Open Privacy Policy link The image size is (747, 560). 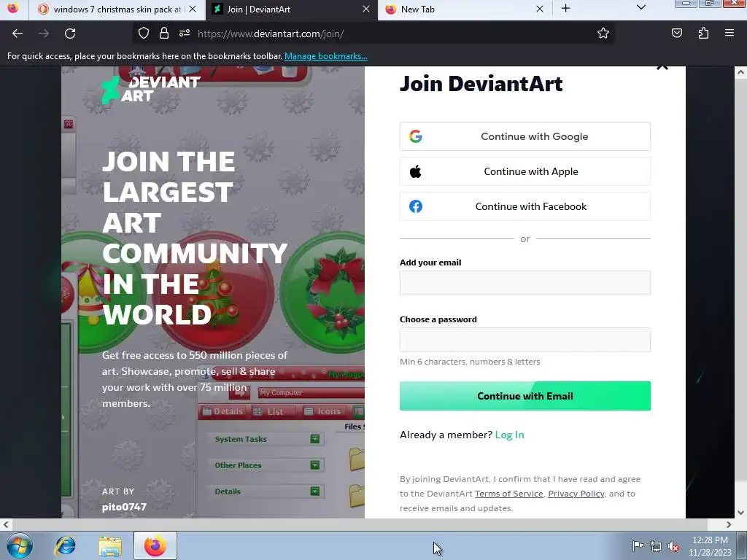click(x=576, y=494)
